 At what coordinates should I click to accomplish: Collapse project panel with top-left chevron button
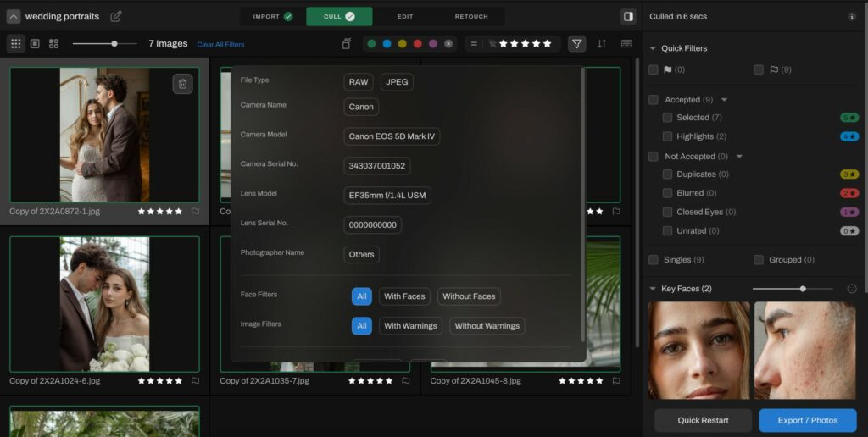14,17
